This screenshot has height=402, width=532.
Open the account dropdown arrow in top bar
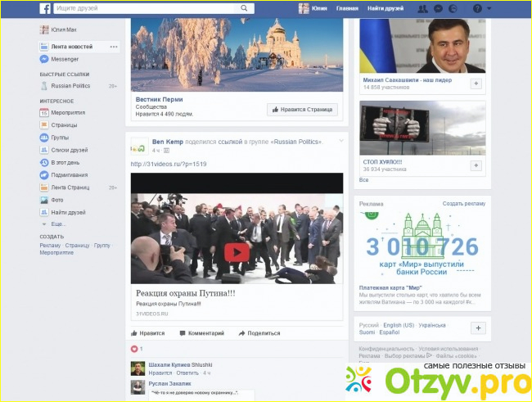[489, 8]
